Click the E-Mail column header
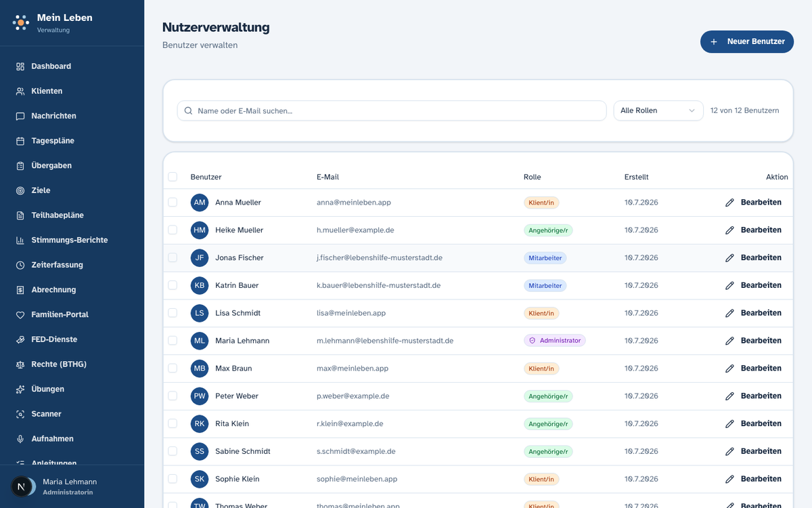Screen dimensions: 812x508 (328, 177)
